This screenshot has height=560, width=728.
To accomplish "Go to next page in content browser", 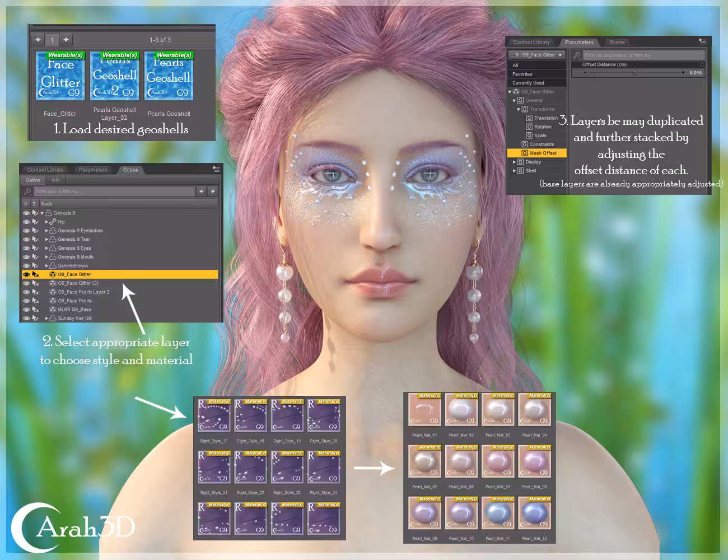I will tap(66, 40).
